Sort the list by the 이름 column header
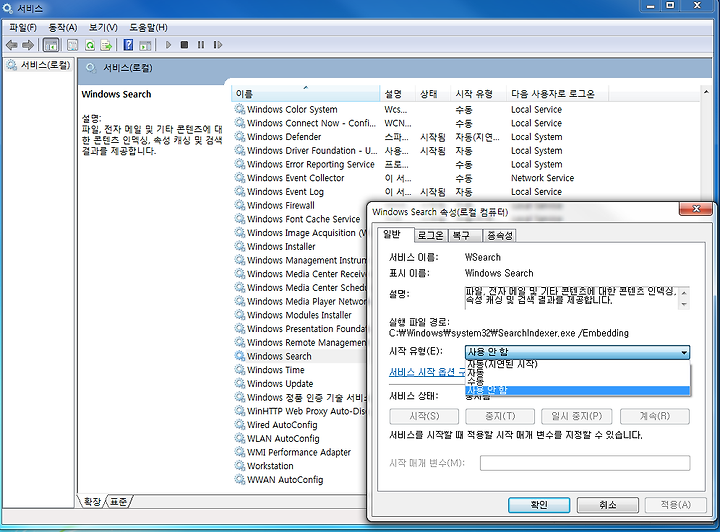The image size is (720, 532). pyautogui.click(x=305, y=94)
